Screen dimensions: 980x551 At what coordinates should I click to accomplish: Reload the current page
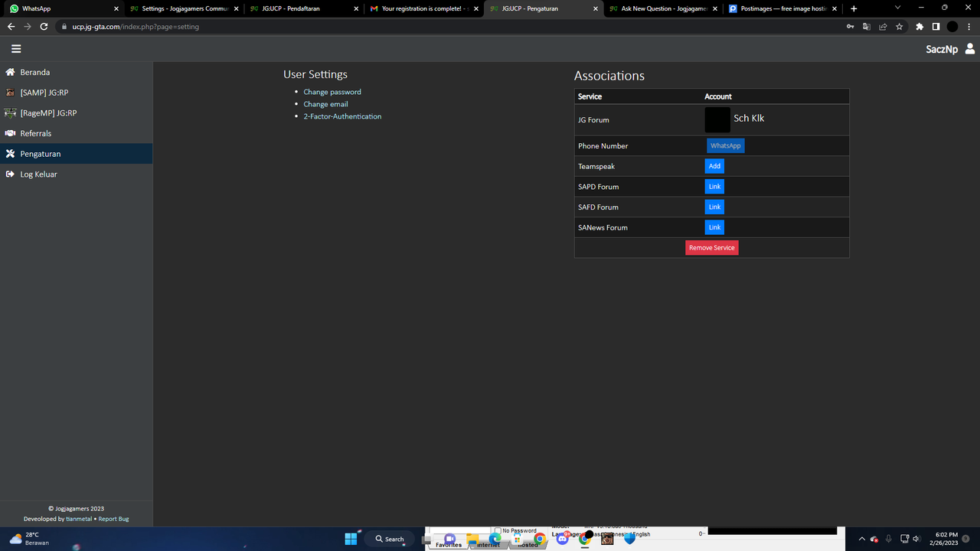point(44,26)
